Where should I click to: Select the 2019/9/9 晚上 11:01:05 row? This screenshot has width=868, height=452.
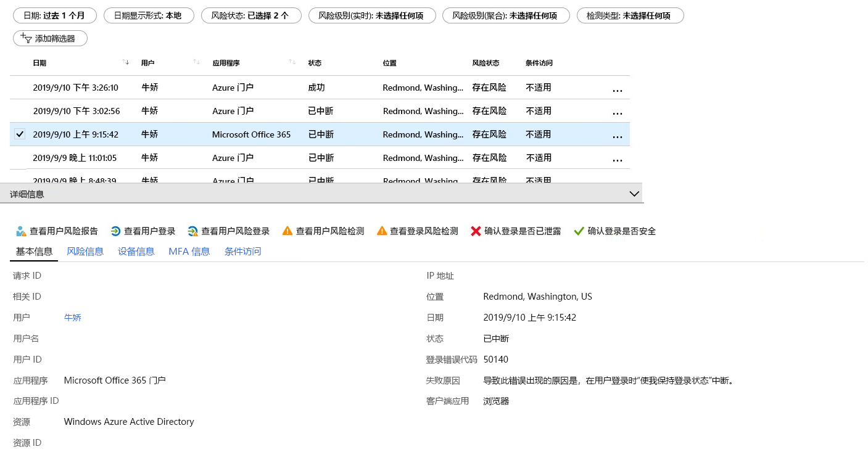[320, 158]
